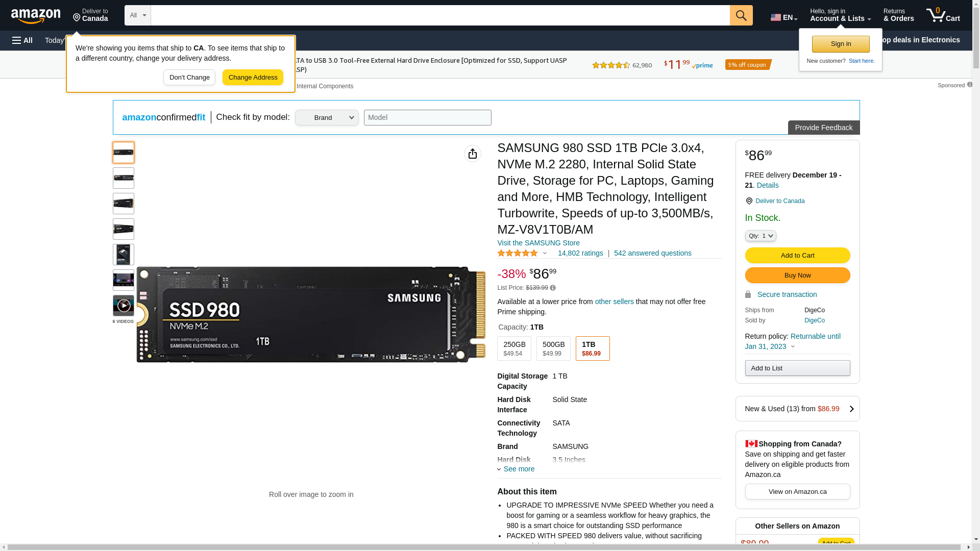Image resolution: width=980 pixels, height=551 pixels.
Task: Click the Add to Cart button
Action: 797,255
